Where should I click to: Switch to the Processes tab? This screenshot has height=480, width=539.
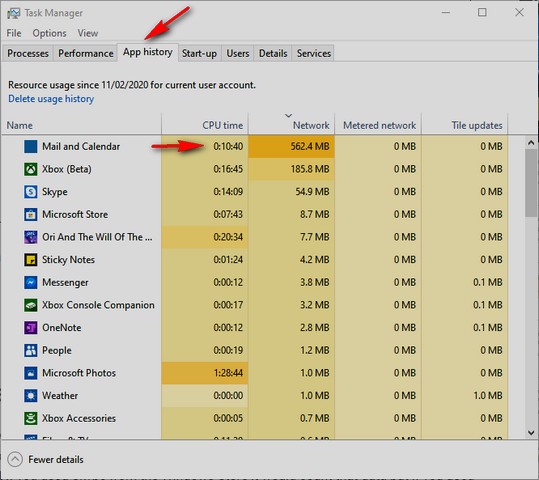28,53
